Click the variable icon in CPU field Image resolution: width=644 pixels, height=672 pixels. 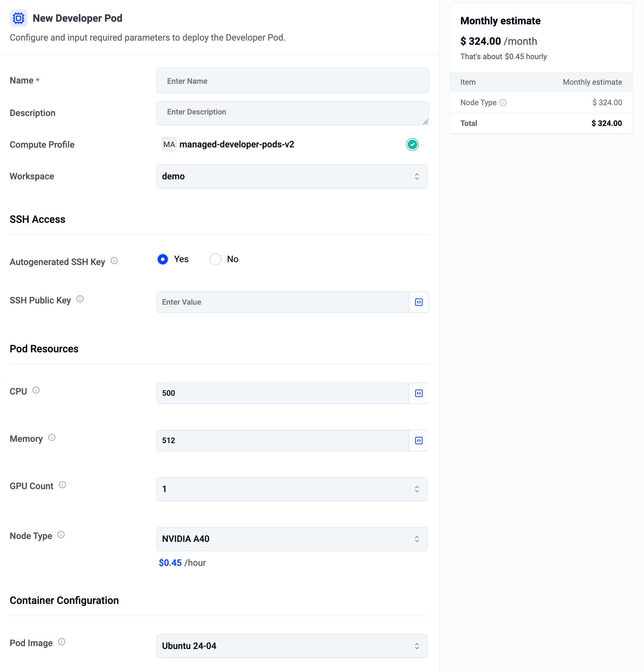[419, 393]
